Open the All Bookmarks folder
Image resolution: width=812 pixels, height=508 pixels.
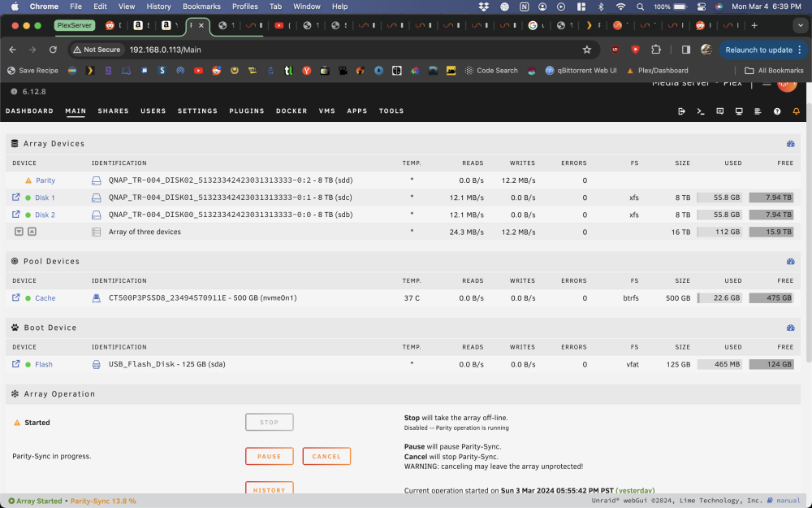tap(774, 71)
